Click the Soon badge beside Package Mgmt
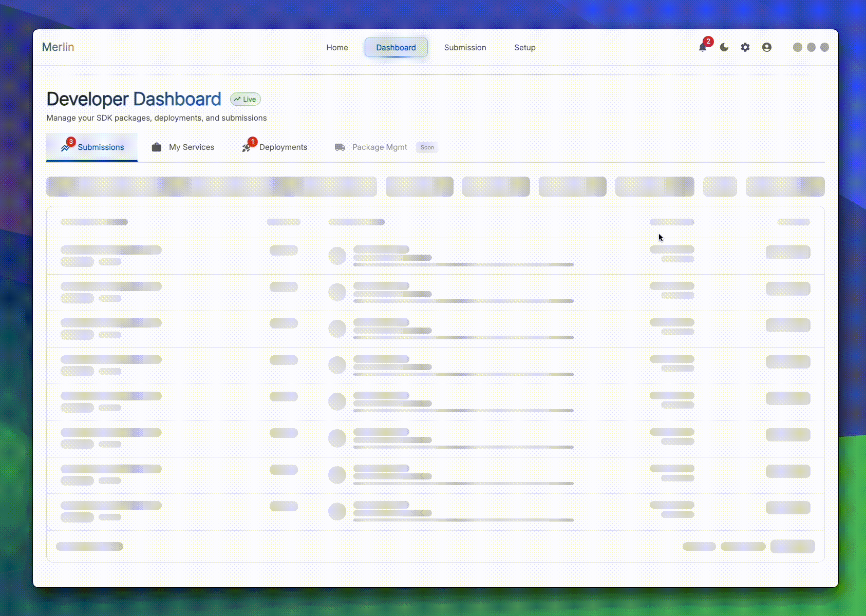Screen dimensions: 866x616 click(x=427, y=147)
